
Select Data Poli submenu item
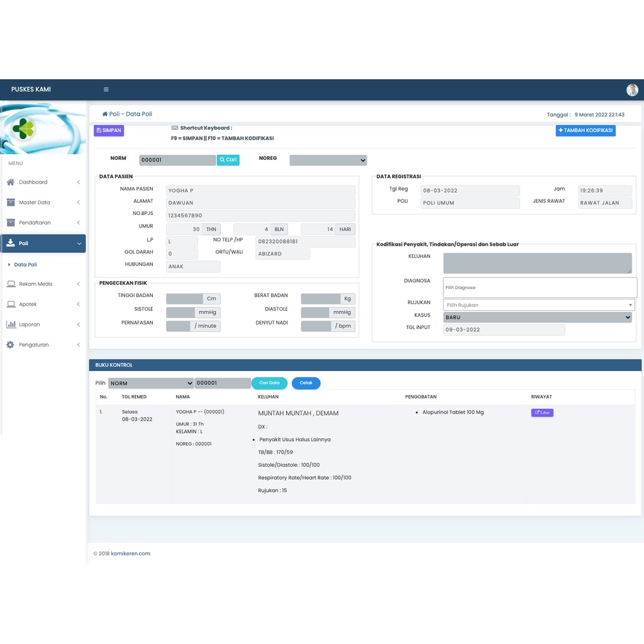pyautogui.click(x=26, y=265)
